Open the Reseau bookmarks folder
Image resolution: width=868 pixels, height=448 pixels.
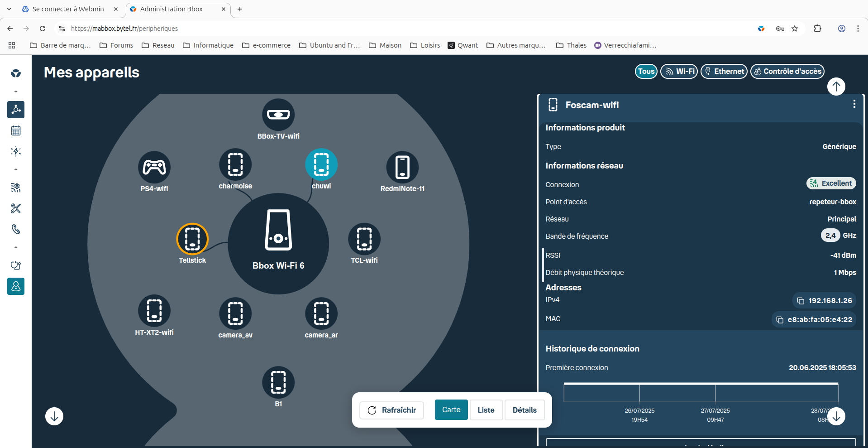click(x=158, y=45)
